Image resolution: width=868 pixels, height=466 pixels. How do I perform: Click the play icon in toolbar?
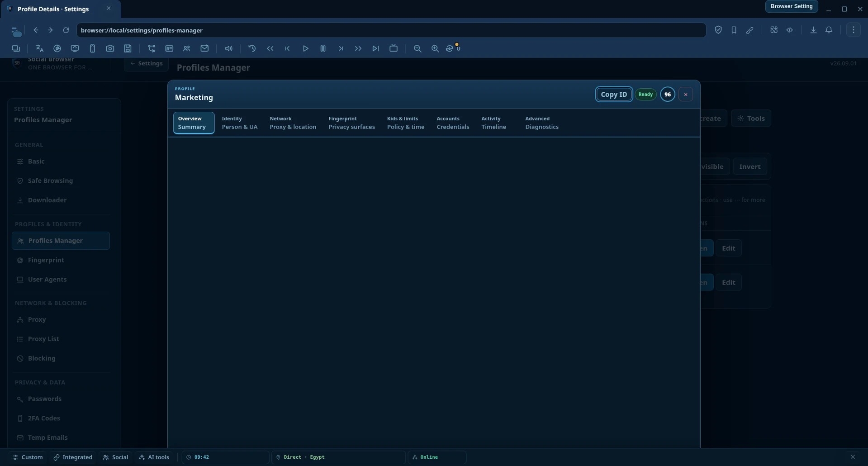[x=305, y=48]
